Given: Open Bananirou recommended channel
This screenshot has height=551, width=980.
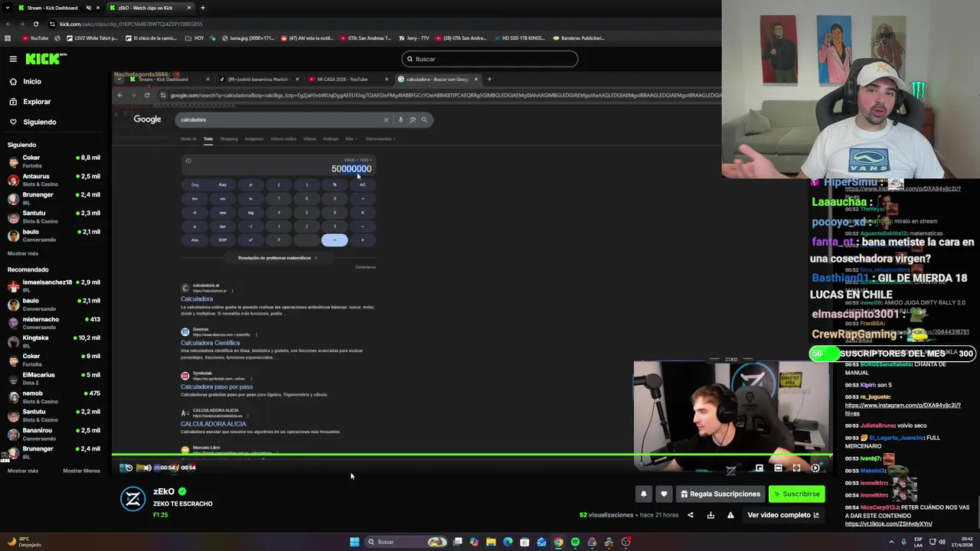Looking at the screenshot, I should [x=54, y=433].
